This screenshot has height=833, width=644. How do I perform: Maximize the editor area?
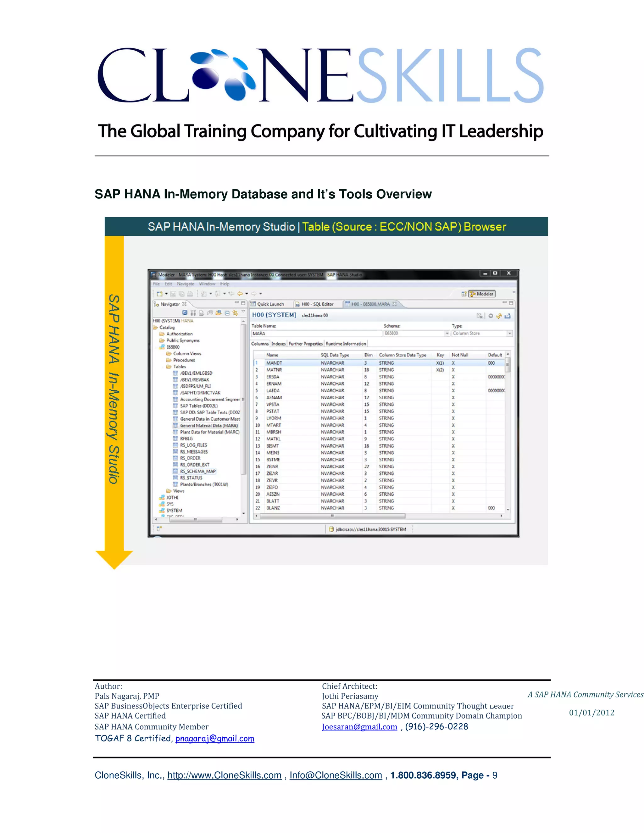(511, 303)
